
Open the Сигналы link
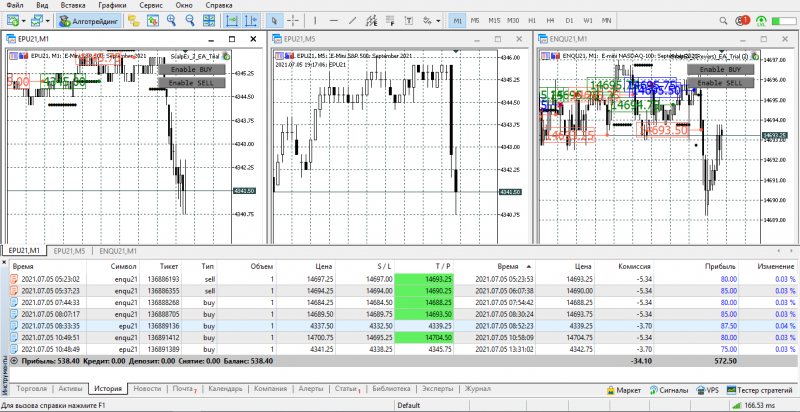pos(670,390)
